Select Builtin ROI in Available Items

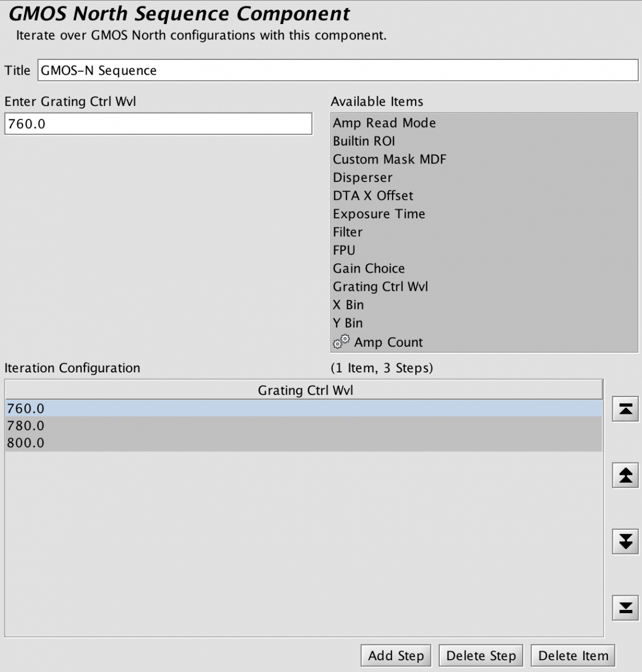point(484,141)
